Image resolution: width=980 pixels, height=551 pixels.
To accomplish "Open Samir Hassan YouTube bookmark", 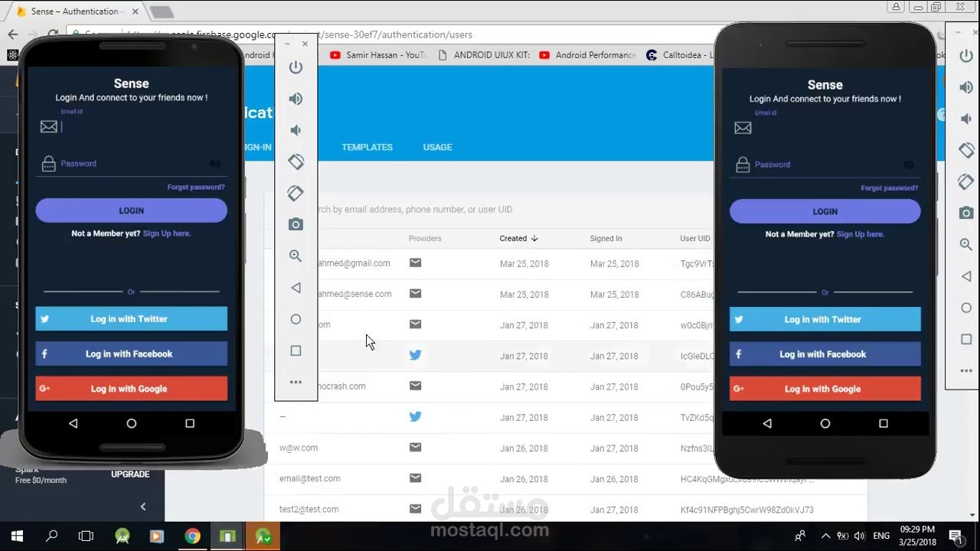I will click(x=378, y=55).
